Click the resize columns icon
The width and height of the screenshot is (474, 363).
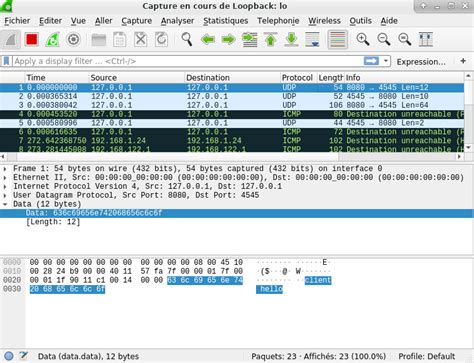[425, 40]
